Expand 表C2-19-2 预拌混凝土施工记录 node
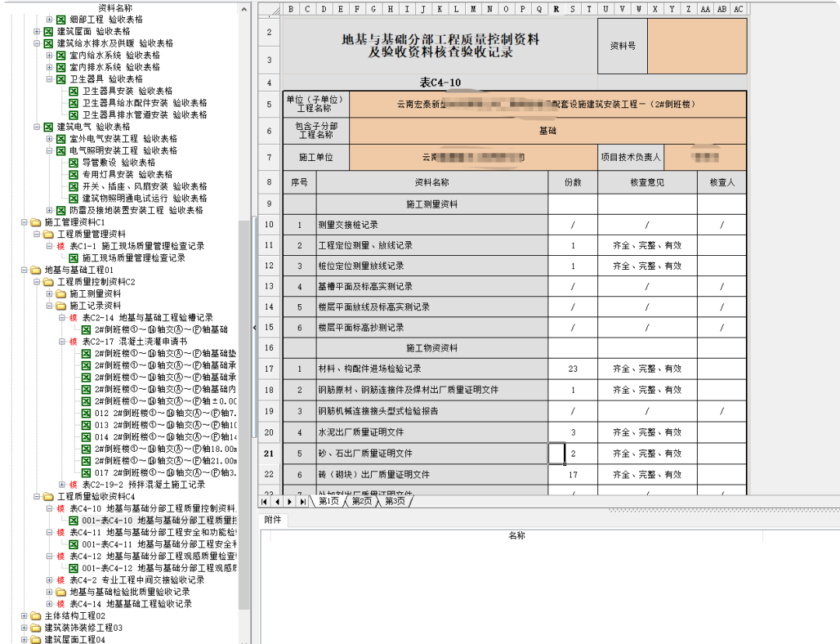The height and width of the screenshot is (644, 840). click(x=62, y=485)
